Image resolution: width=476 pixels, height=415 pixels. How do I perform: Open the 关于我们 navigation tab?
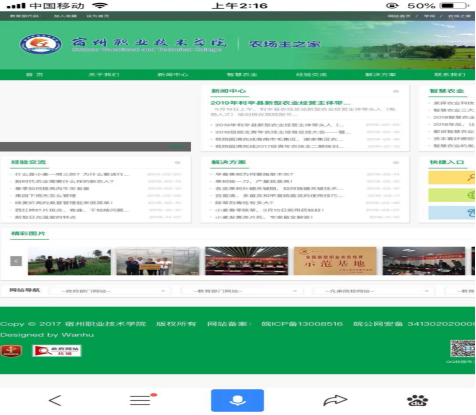pos(104,74)
